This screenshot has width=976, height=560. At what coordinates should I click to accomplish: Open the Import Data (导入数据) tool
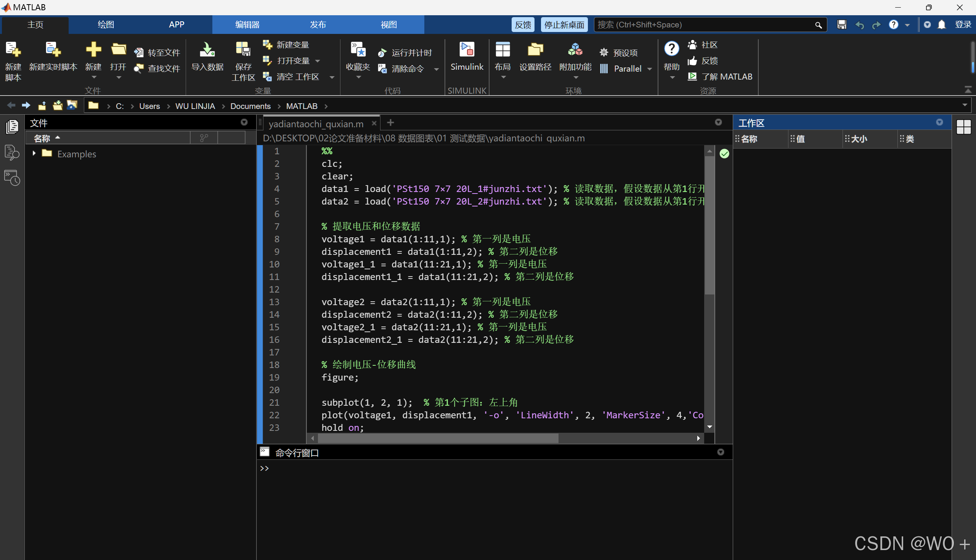pos(207,50)
